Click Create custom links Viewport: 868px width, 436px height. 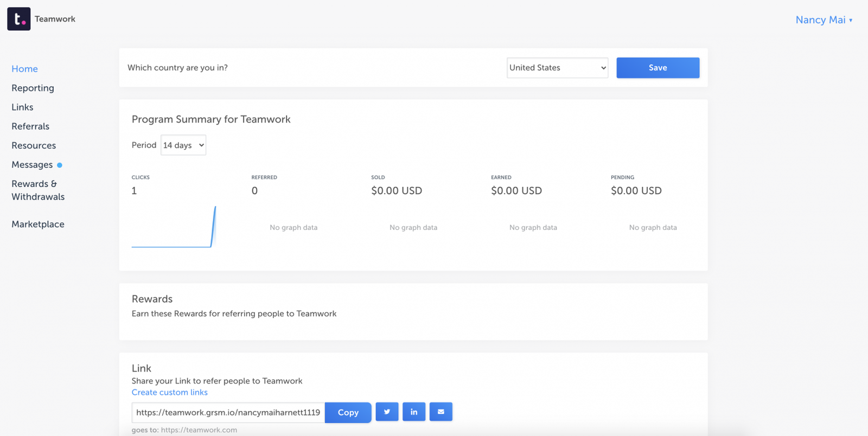pyautogui.click(x=170, y=392)
